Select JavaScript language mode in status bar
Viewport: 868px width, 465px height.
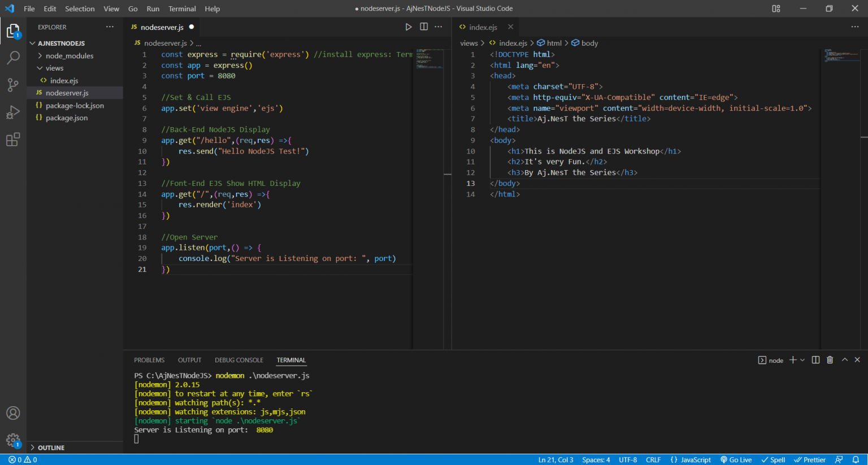(691, 460)
